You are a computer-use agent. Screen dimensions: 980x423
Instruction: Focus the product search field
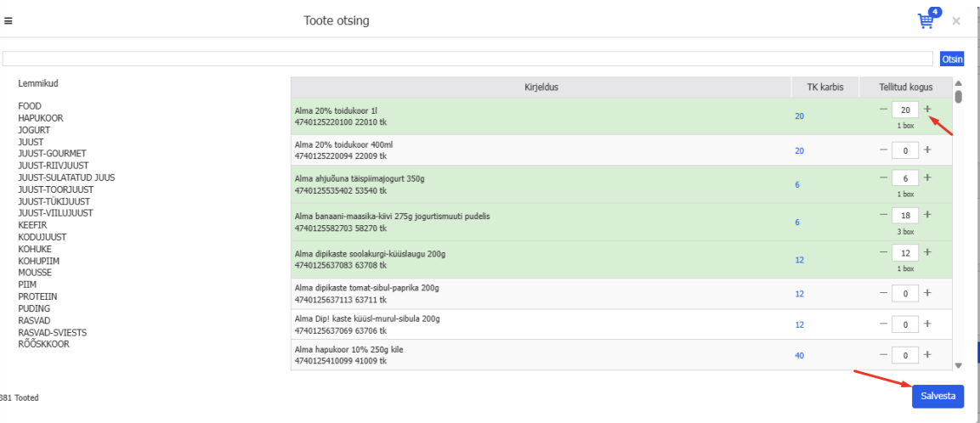coord(467,59)
